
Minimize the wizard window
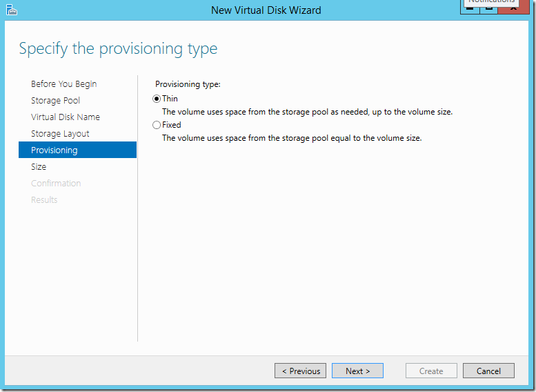click(470, 8)
